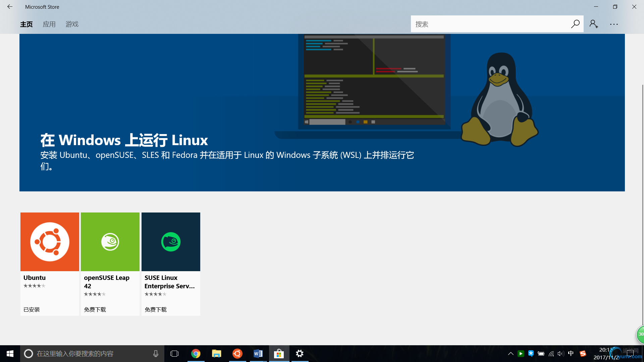Screen dimensions: 644x362
Task: Open File Explorer from the taskbar
Action: click(x=217, y=354)
